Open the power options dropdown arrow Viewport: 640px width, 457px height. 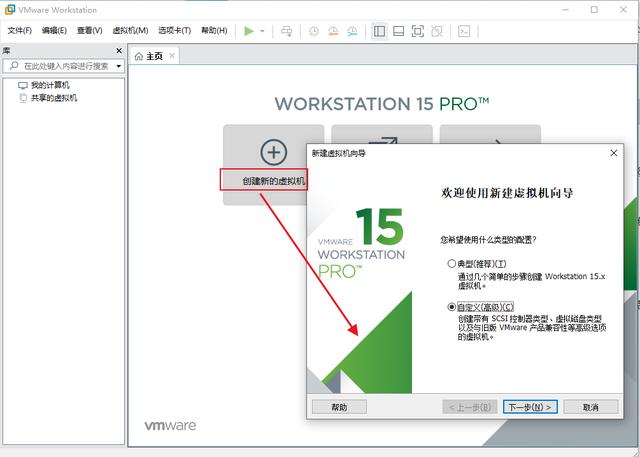(x=262, y=31)
